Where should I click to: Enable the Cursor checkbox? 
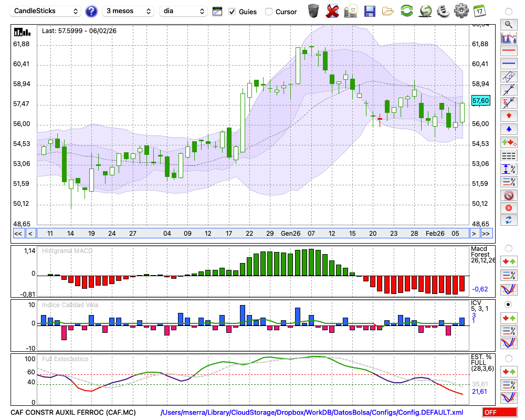click(269, 12)
